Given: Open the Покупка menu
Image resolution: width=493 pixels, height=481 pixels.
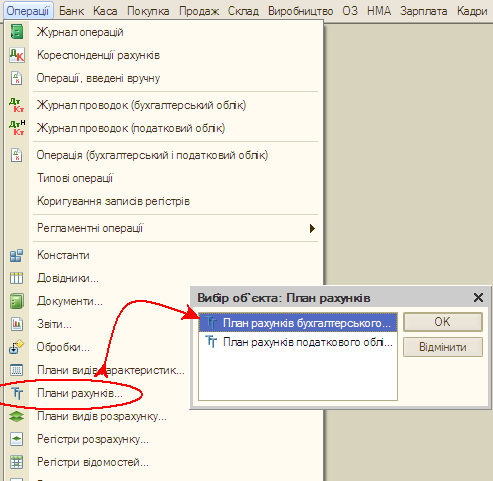Looking at the screenshot, I should tap(148, 11).
